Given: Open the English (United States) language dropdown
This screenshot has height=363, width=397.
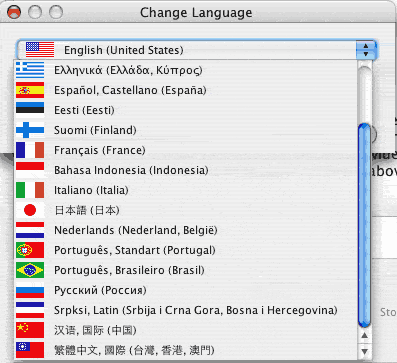Looking at the screenshot, I should point(197,50).
